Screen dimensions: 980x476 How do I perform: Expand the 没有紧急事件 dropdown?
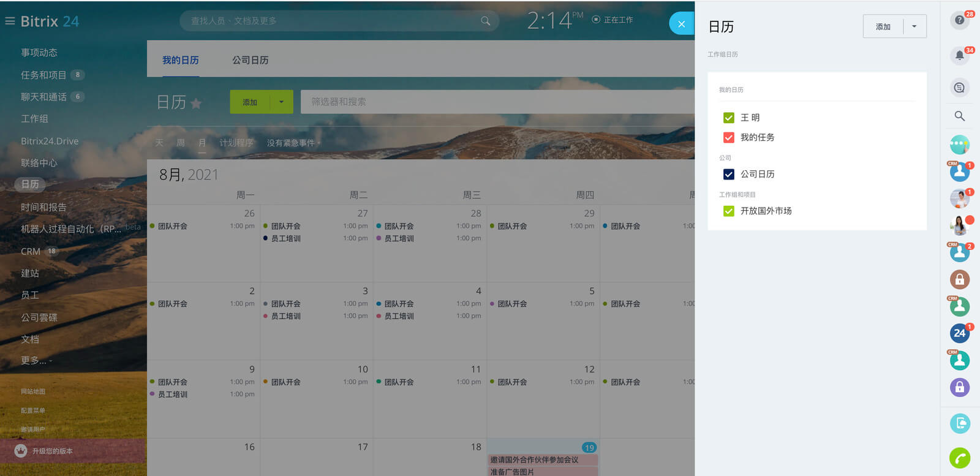293,143
